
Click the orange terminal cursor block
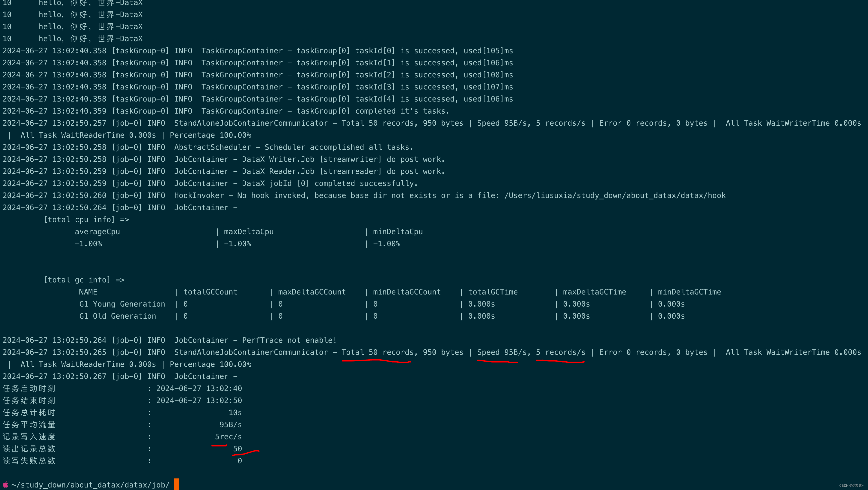[x=177, y=484]
